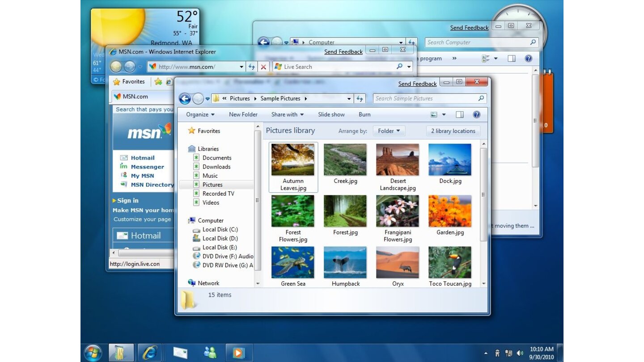Click network icon in system tray

pyautogui.click(x=508, y=353)
